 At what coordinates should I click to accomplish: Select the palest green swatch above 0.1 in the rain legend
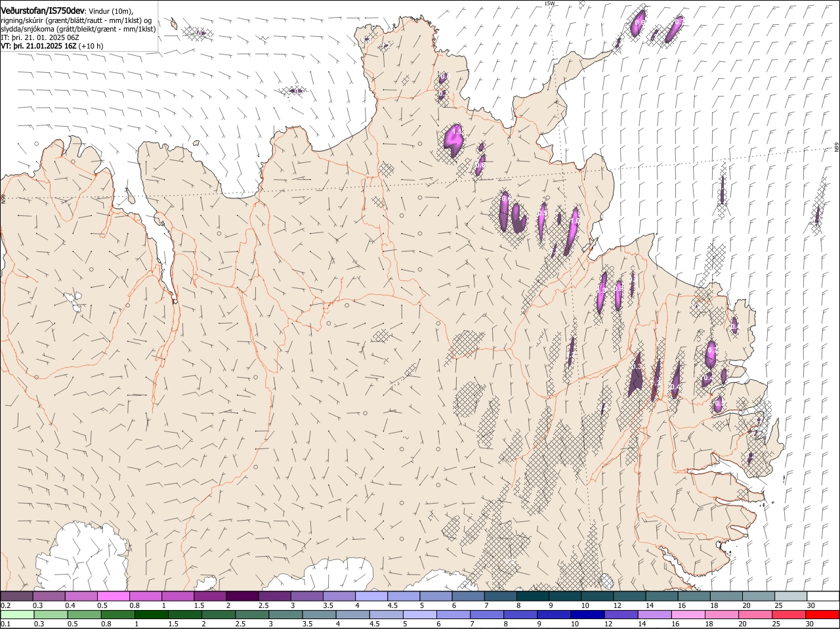(17, 615)
